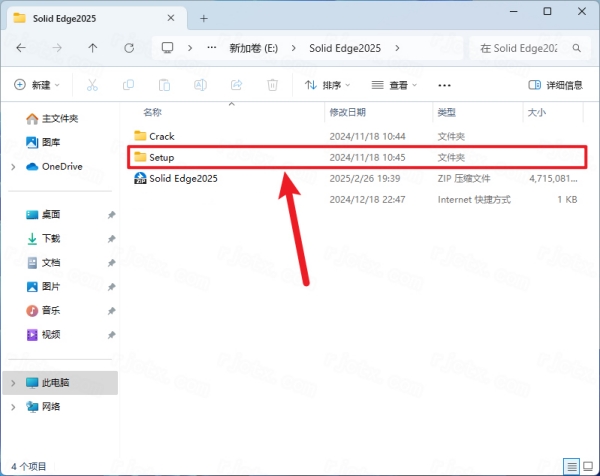Screen dimensions: 600x476
Task: Open a new File Explorer tab
Action: coord(204,17)
